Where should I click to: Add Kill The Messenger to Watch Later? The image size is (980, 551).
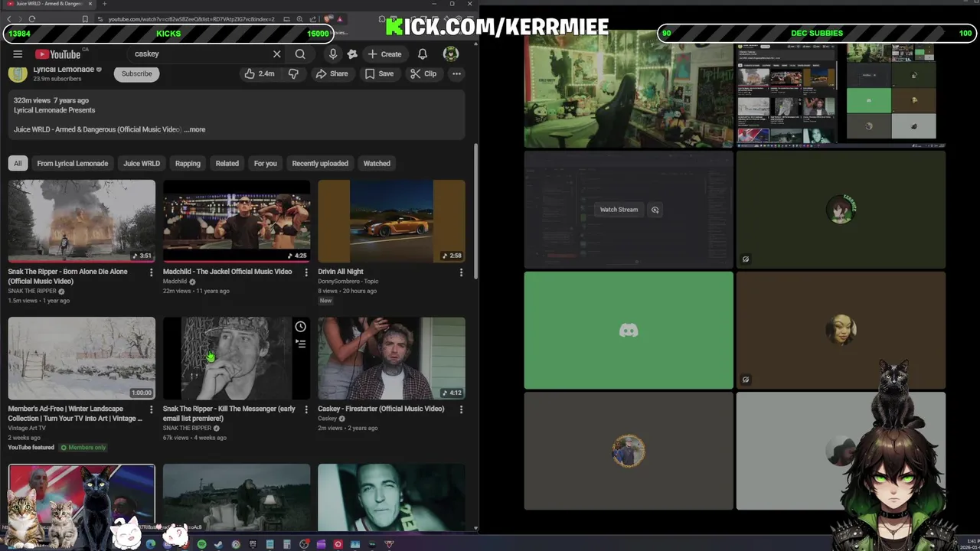click(300, 328)
